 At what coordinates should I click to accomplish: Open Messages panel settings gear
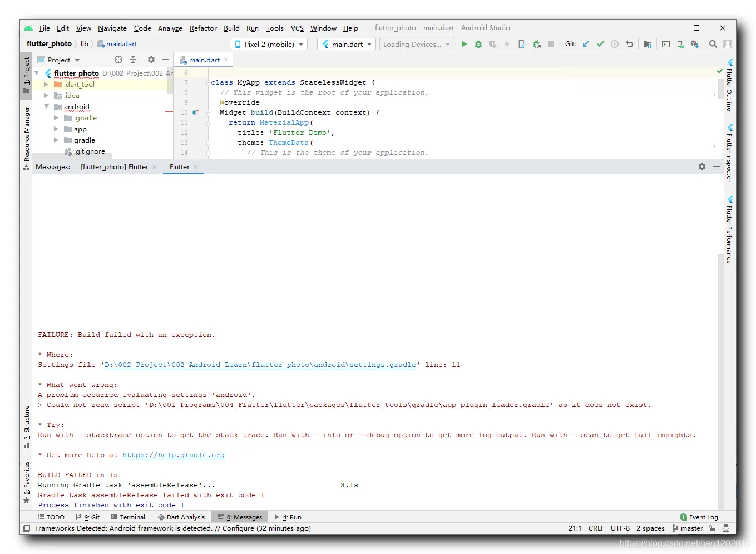[x=701, y=166]
